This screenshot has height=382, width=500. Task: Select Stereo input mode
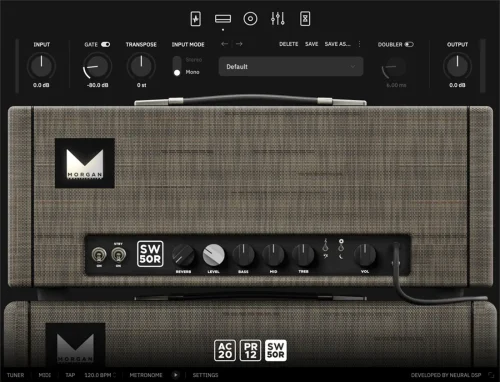pyautogui.click(x=194, y=60)
